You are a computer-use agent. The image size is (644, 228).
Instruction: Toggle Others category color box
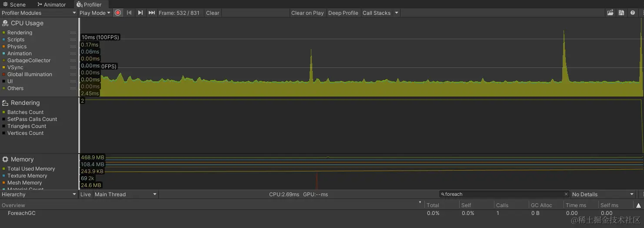click(3, 88)
